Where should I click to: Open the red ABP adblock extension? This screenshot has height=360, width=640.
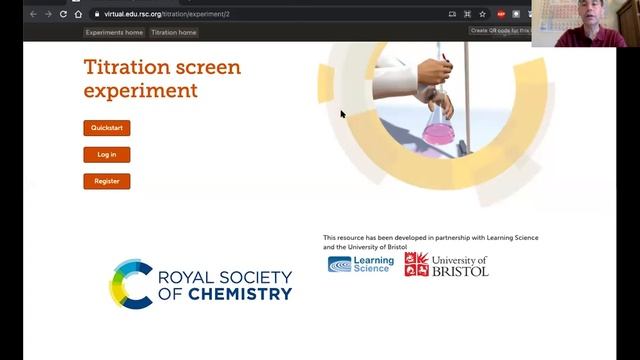pos(501,14)
